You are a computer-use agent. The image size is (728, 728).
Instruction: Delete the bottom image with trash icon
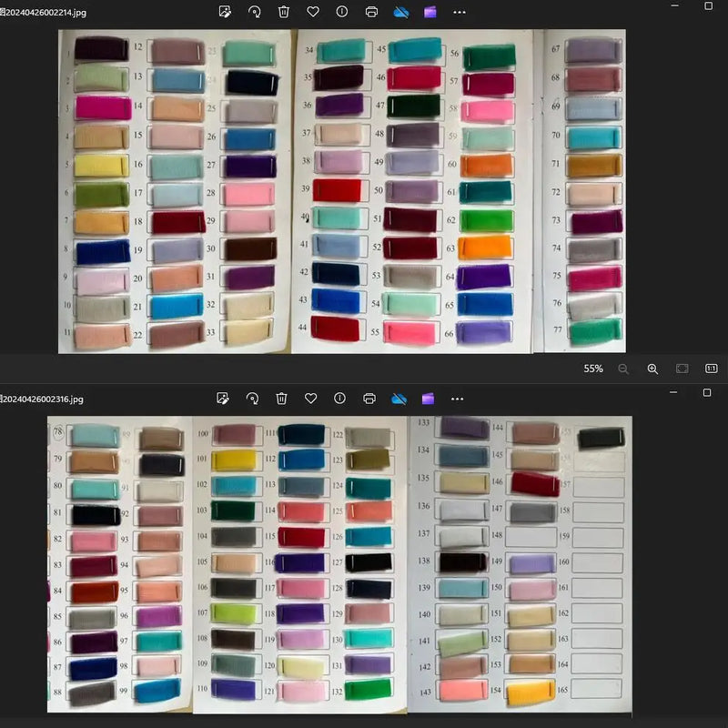coord(281,399)
